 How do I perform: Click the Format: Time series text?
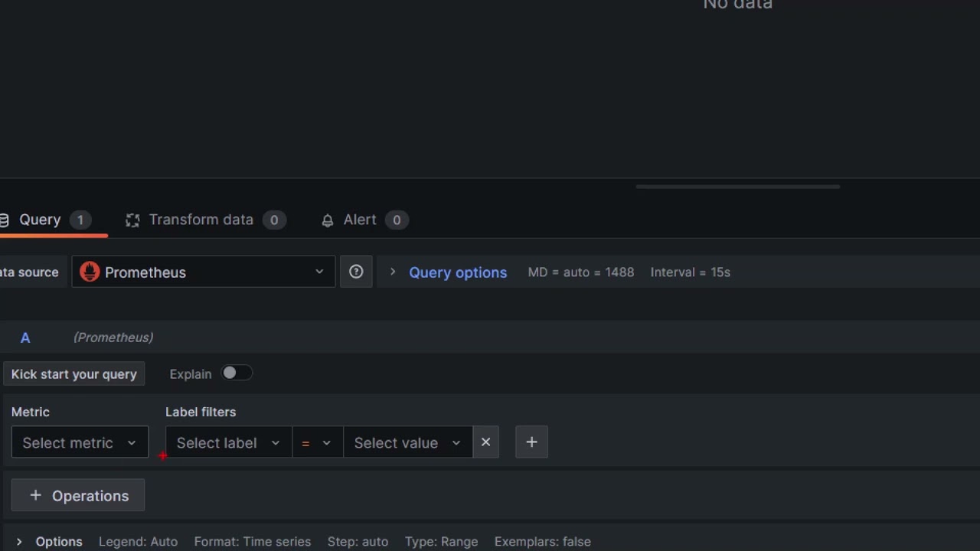tap(253, 542)
